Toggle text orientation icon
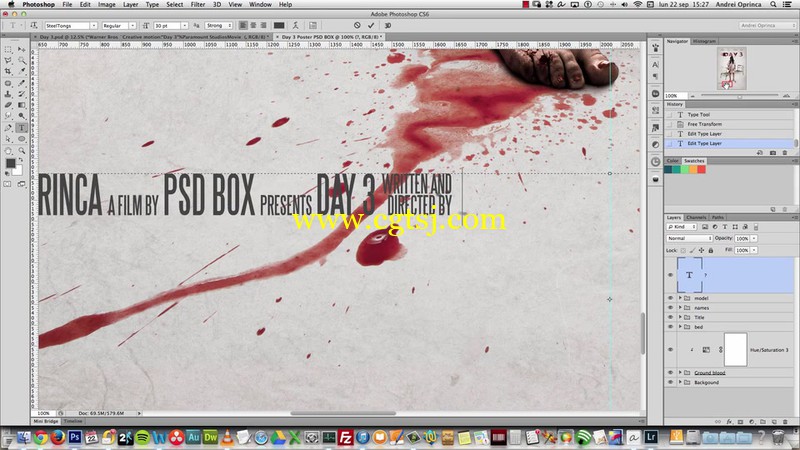The width and height of the screenshot is (800, 450). [x=34, y=25]
